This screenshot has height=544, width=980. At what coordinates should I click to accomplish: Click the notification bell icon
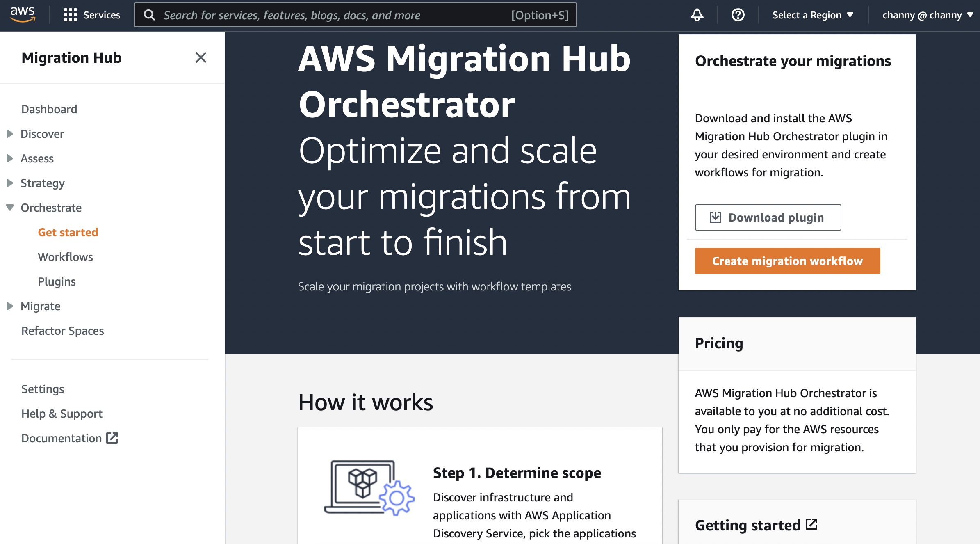[x=697, y=15]
